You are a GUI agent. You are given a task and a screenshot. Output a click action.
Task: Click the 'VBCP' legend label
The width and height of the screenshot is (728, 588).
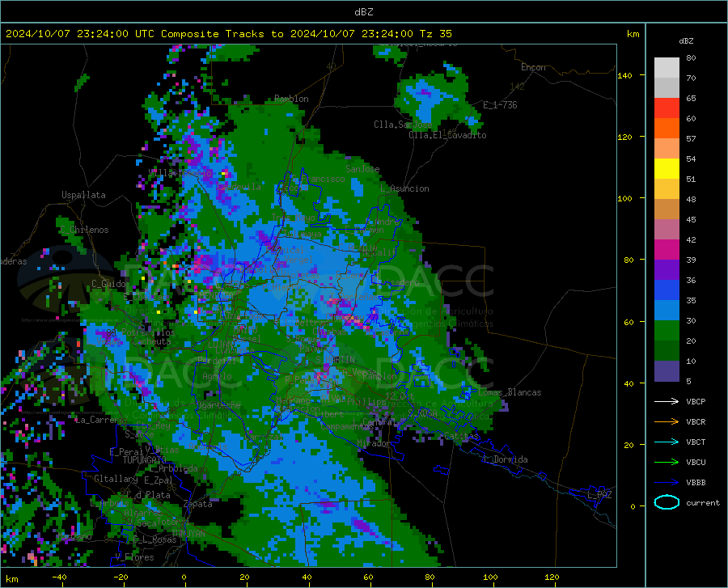click(x=696, y=401)
